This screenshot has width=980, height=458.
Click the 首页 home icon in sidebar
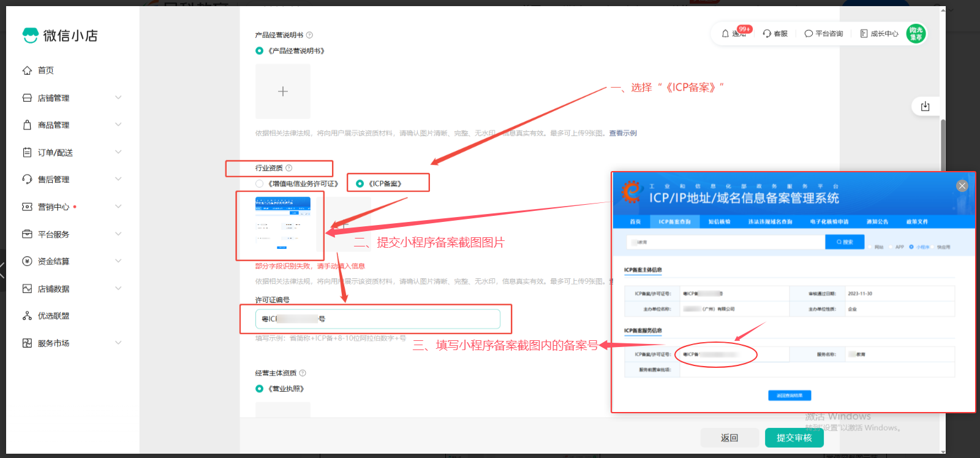pyautogui.click(x=27, y=71)
